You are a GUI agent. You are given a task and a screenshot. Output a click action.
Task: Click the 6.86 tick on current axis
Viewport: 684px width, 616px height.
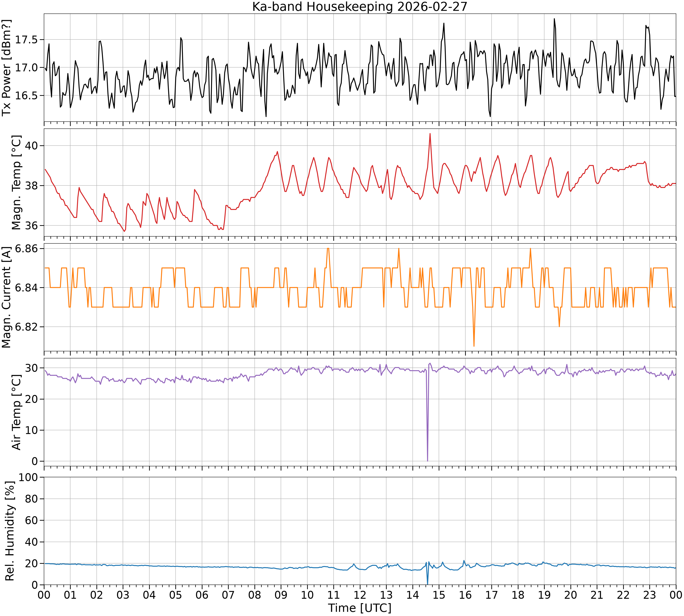pyautogui.click(x=27, y=249)
